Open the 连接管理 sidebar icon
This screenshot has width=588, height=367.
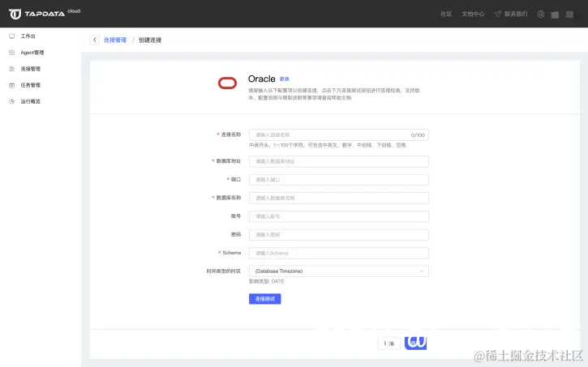[11, 69]
